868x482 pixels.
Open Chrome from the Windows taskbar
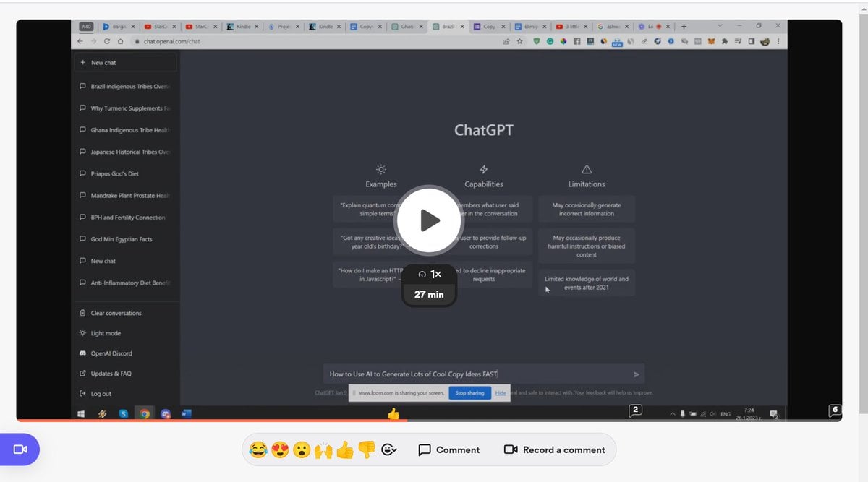pyautogui.click(x=145, y=414)
